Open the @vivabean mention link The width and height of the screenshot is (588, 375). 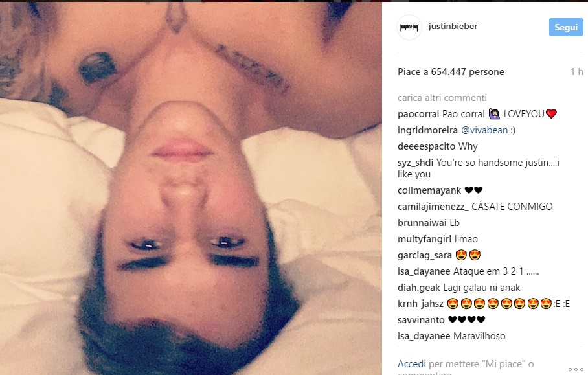point(484,130)
